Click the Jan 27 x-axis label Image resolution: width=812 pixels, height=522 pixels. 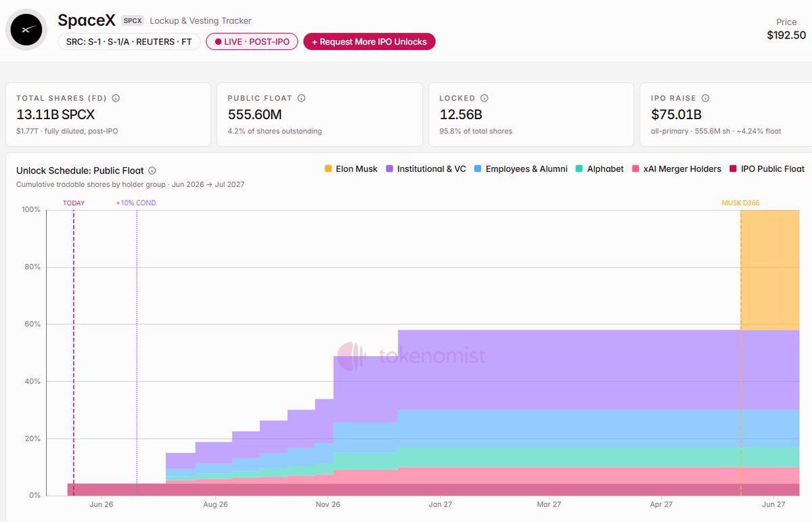coord(440,504)
